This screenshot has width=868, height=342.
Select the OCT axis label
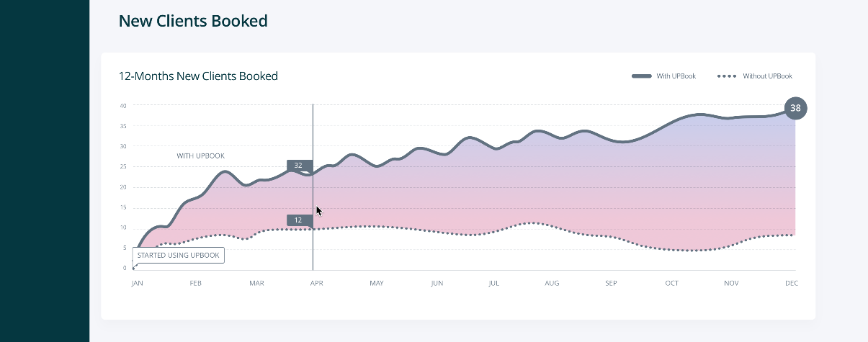(671, 284)
